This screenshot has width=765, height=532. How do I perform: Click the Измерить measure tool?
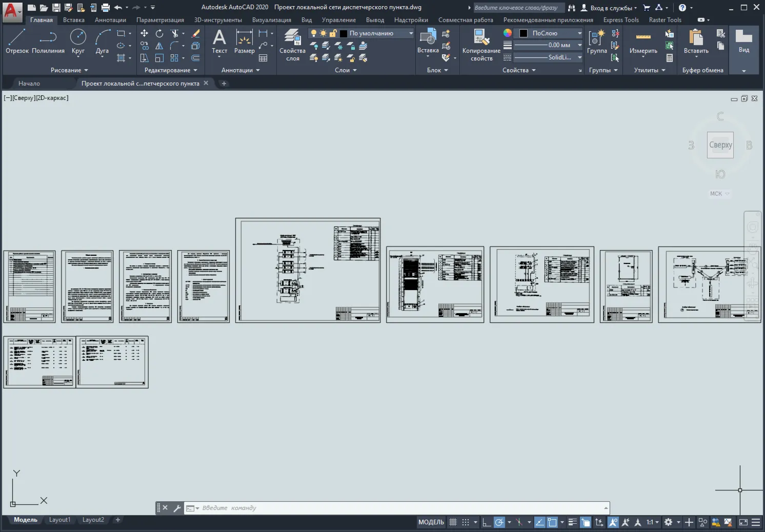tap(643, 42)
